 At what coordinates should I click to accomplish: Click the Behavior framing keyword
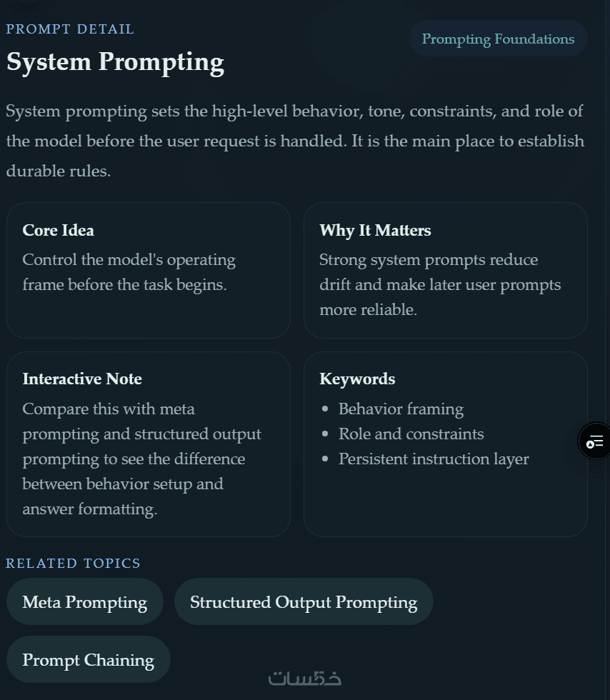401,409
